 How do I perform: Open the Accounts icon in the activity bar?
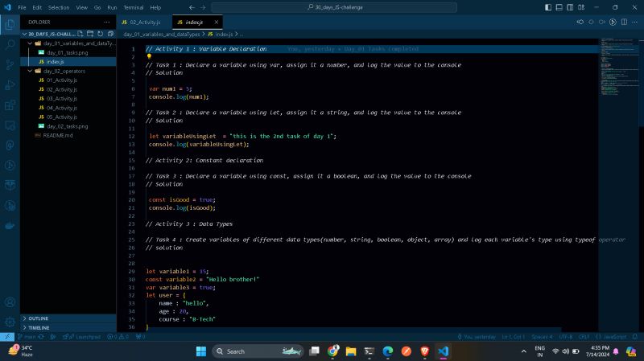pyautogui.click(x=10, y=302)
